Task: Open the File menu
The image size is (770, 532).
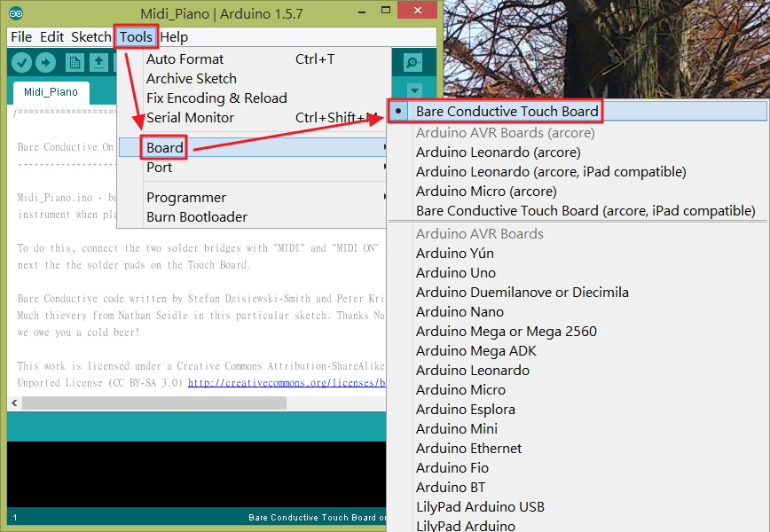Action: [21, 37]
